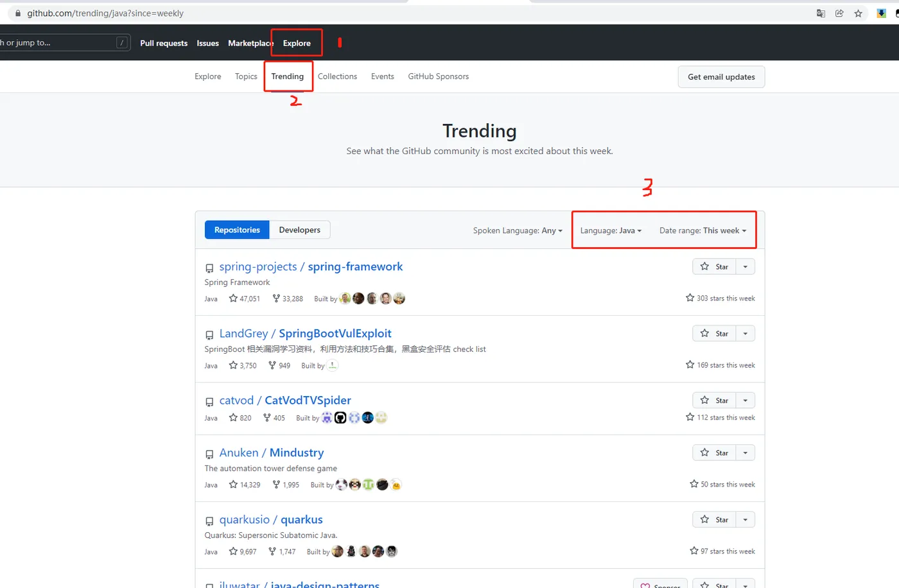899x588 pixels.
Task: Open stargazers count 9,697 for quarkus
Action: [x=243, y=551]
